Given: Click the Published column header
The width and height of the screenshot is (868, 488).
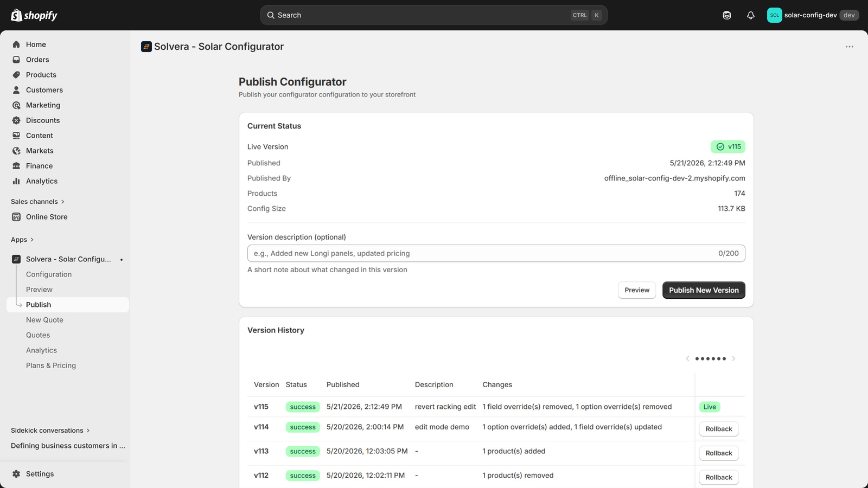Looking at the screenshot, I should tap(343, 384).
